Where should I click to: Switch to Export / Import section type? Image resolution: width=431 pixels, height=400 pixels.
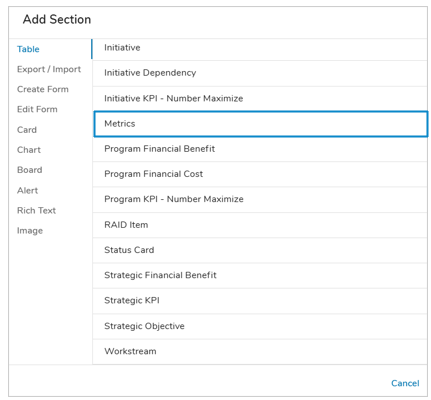point(49,69)
